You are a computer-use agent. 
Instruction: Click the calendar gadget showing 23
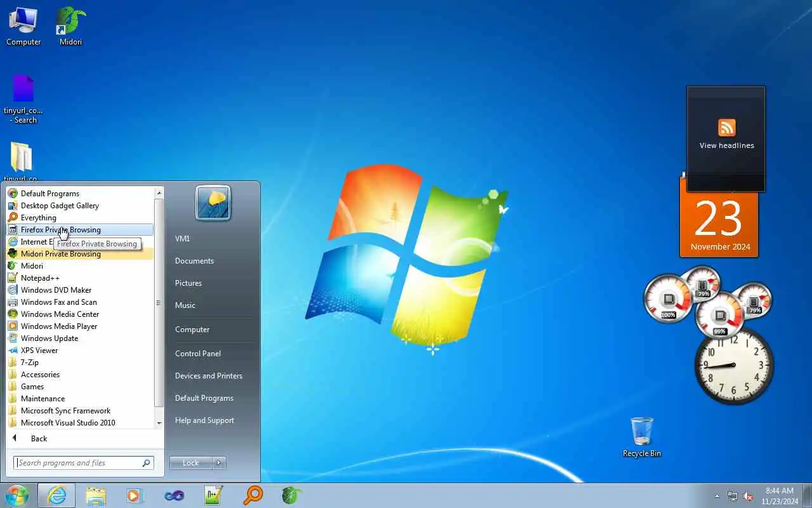pyautogui.click(x=719, y=218)
